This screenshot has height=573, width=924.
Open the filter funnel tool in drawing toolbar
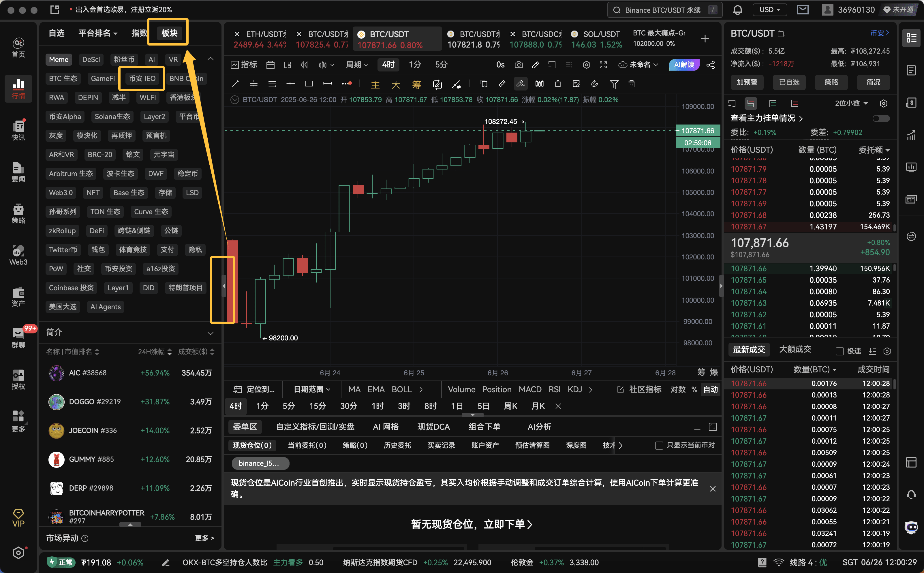point(614,84)
